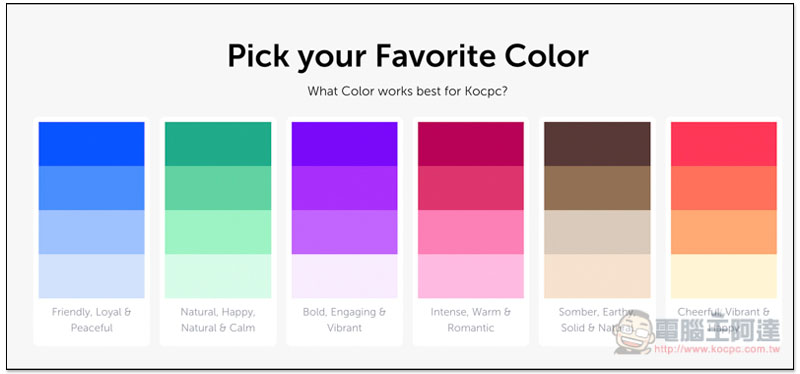Click the pale lavender bottom swatch
The image size is (800, 374).
coord(344,276)
